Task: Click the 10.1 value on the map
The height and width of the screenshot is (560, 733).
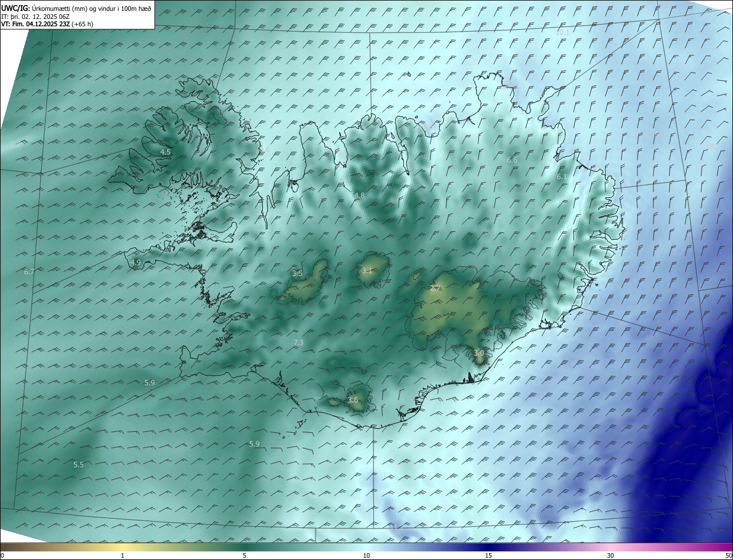Action: (562, 33)
